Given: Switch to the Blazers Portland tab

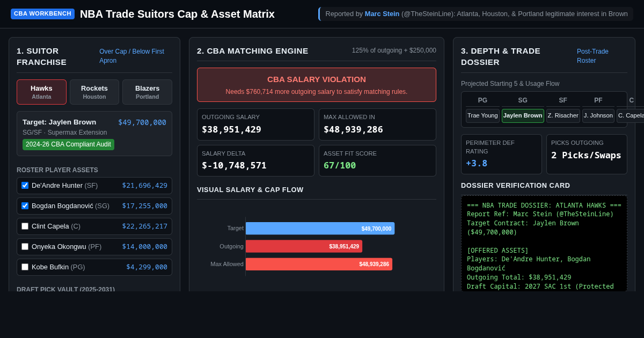Looking at the screenshot, I should [147, 92].
